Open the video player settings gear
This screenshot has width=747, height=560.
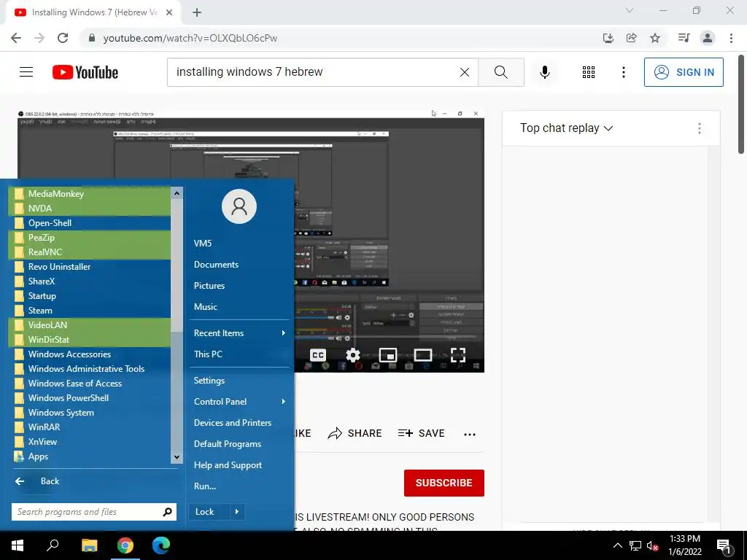coord(352,355)
